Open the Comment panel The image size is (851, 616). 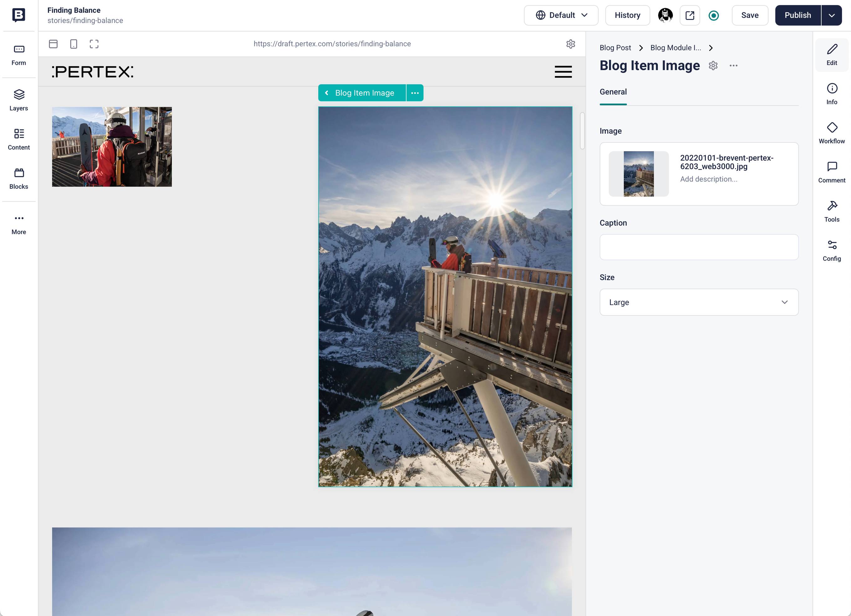tap(832, 172)
